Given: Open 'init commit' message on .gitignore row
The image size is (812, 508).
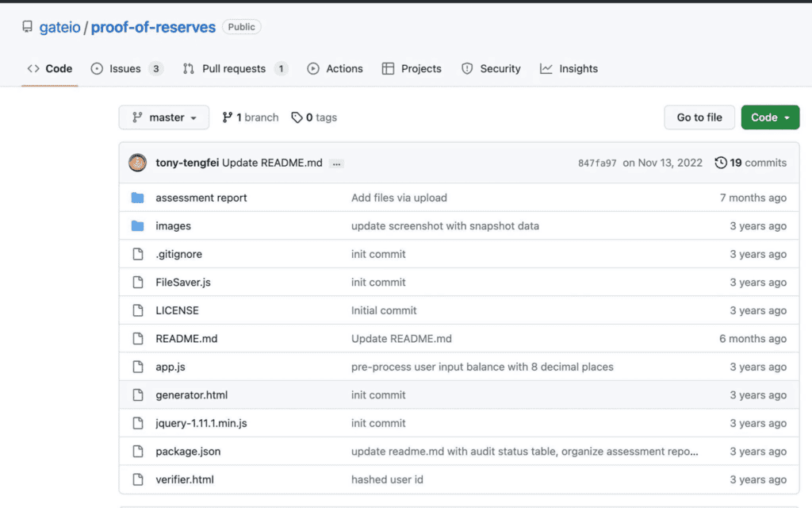Looking at the screenshot, I should click(x=378, y=254).
